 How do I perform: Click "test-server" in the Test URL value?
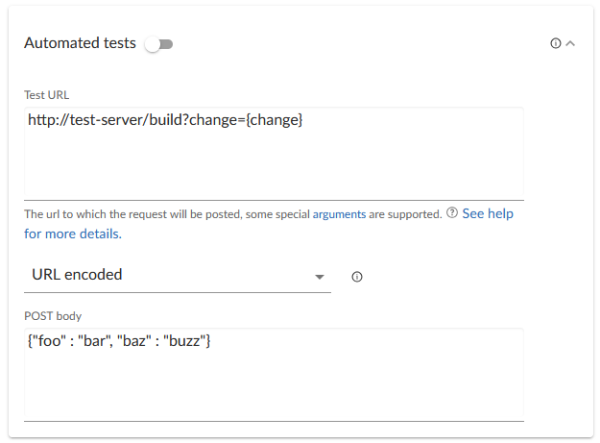point(105,121)
